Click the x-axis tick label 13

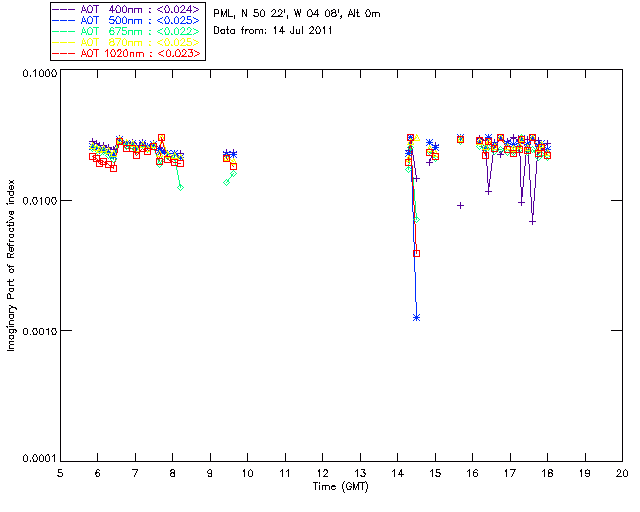[360, 473]
